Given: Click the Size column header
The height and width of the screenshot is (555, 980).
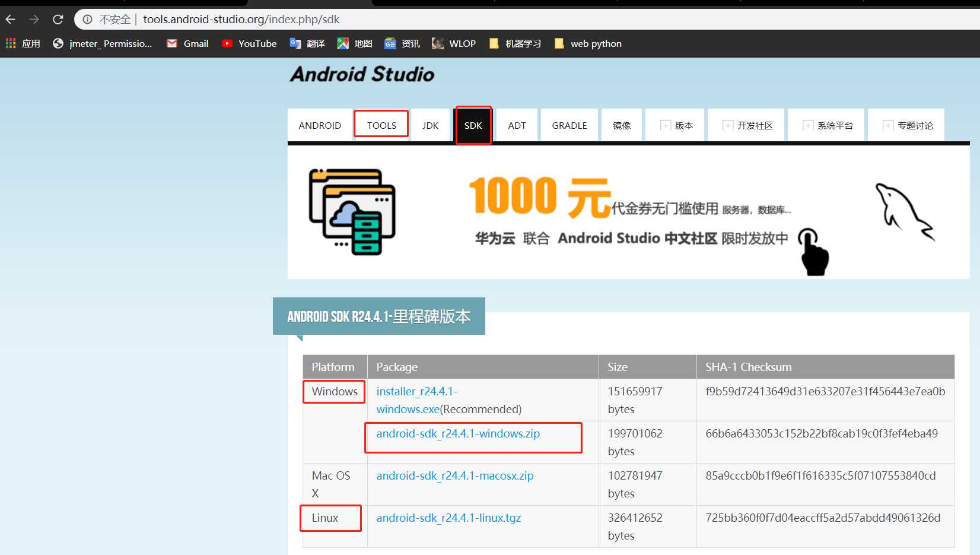Looking at the screenshot, I should pos(648,367).
